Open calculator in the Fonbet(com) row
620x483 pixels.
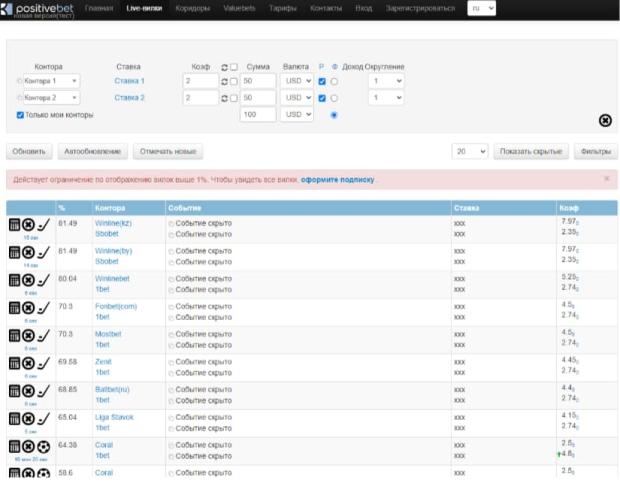[x=14, y=308]
